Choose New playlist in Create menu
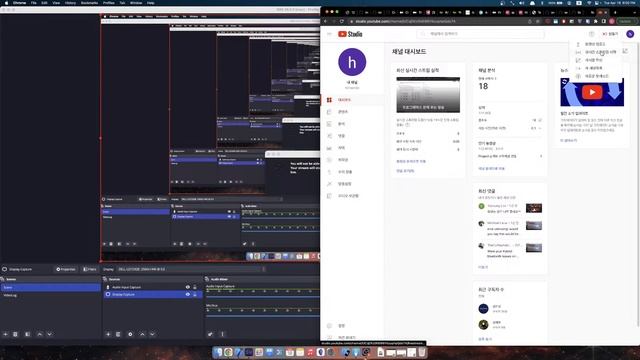Screen dimensions: 640x360 pyautogui.click(x=596, y=68)
